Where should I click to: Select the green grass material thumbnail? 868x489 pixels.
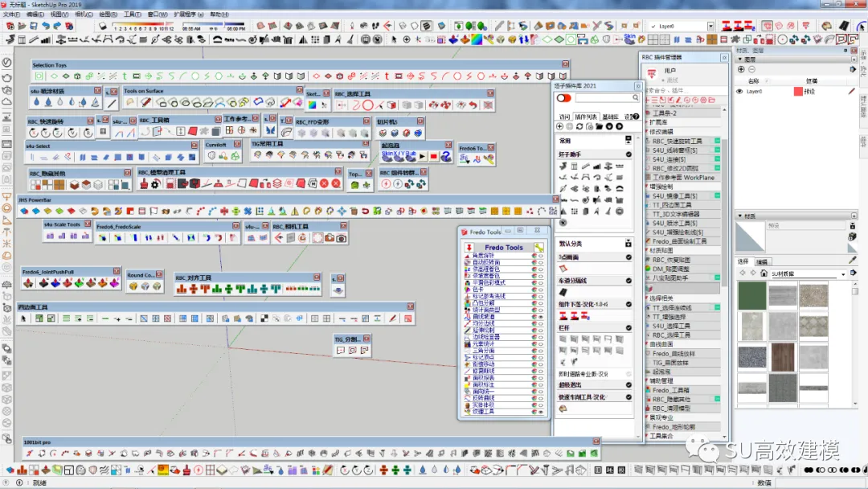pyautogui.click(x=751, y=295)
